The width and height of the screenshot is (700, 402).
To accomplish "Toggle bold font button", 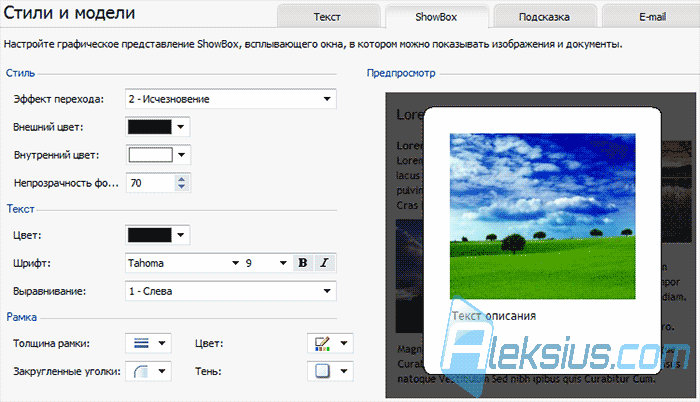I will click(x=303, y=263).
